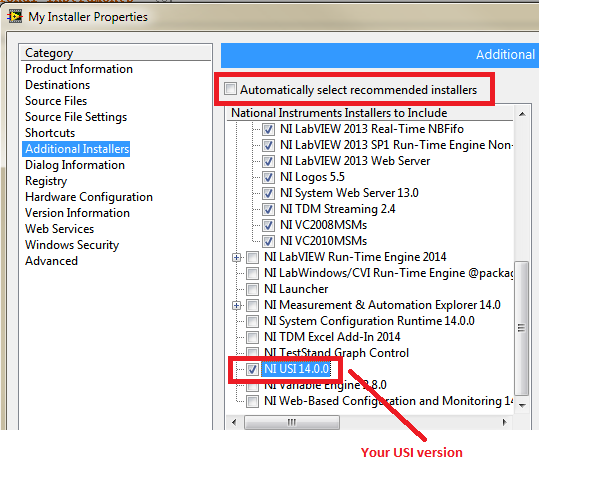Click horizontal scrollbar thumb of installers list
The height and width of the screenshot is (488, 615).
[x=292, y=422]
